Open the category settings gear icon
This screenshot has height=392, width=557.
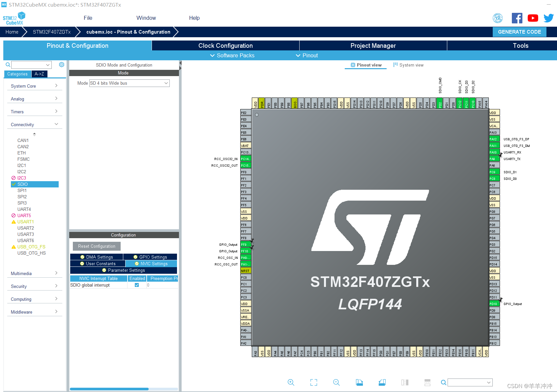[x=62, y=65]
